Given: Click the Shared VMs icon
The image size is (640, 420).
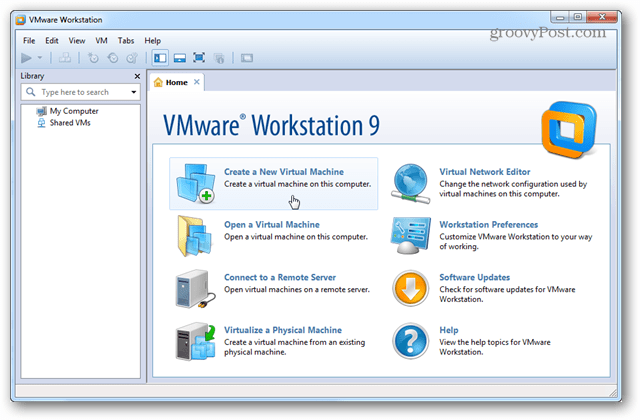Looking at the screenshot, I should point(41,123).
